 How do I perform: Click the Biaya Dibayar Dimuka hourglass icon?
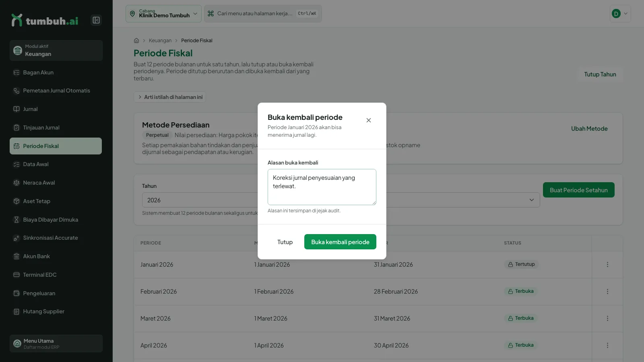(x=17, y=220)
